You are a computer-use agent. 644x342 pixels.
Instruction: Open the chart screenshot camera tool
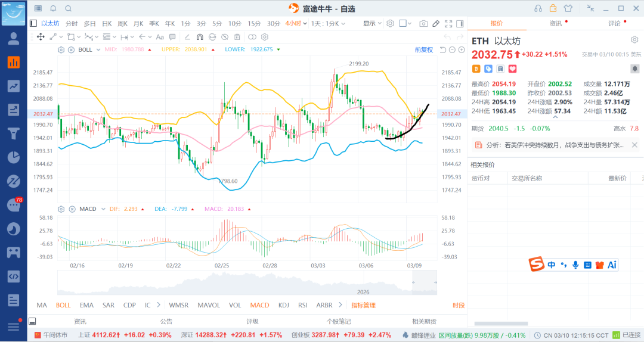[423, 23]
